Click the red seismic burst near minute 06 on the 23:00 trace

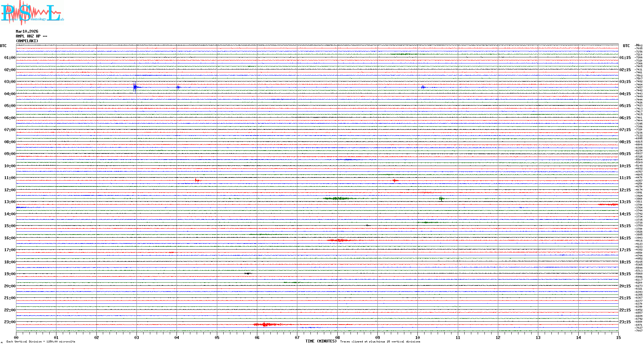265,325
